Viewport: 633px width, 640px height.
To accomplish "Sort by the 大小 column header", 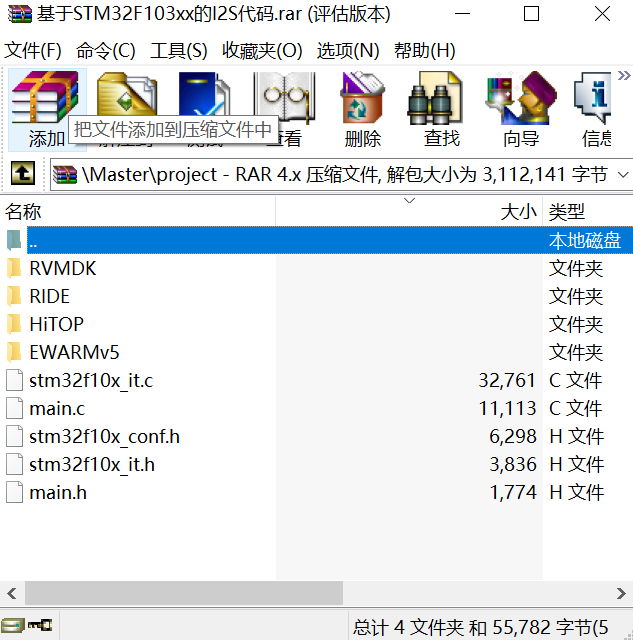I will pos(409,211).
